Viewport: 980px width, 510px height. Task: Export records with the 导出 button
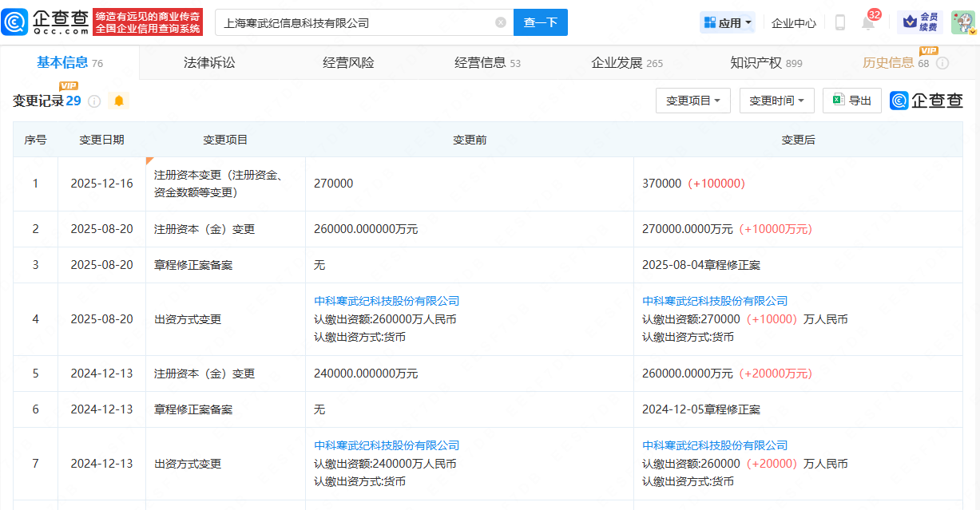(x=851, y=101)
